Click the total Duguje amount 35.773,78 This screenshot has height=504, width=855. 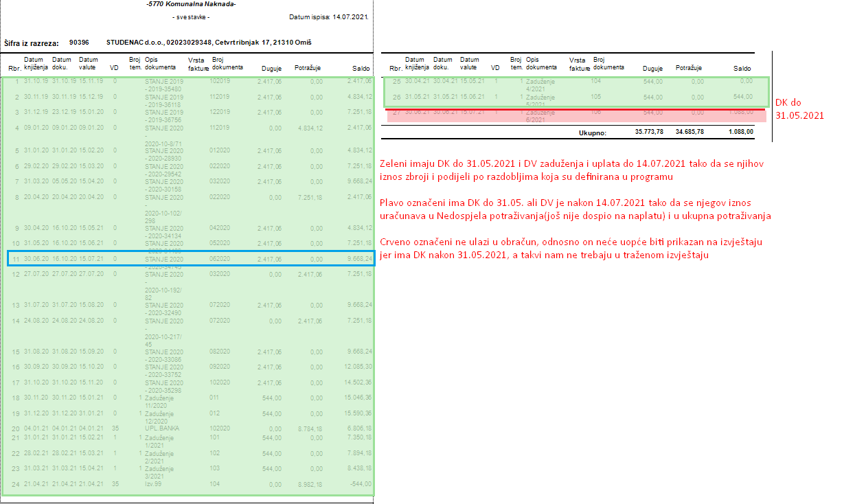[649, 133]
